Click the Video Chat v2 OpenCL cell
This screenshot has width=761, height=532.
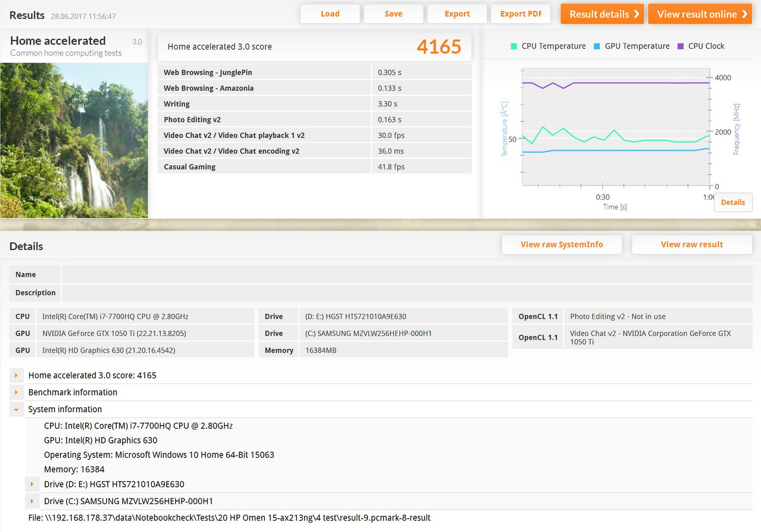658,337
